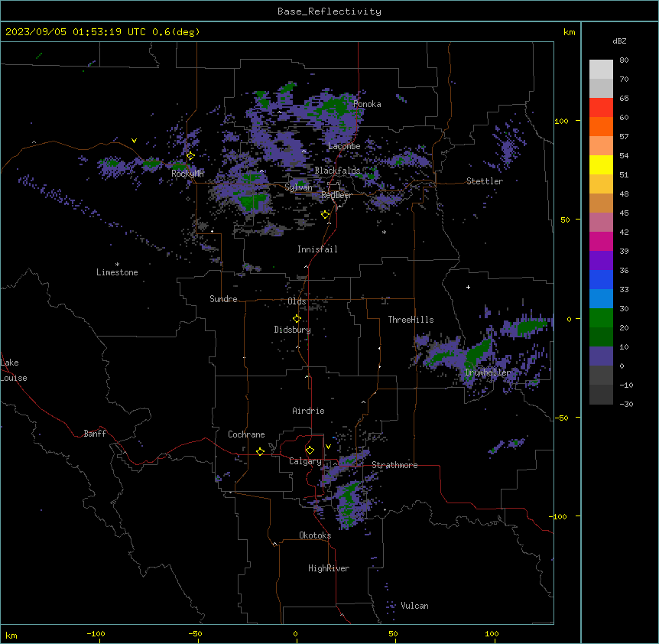The width and height of the screenshot is (659, 644).
Task: Click the Strathmore town label
Action: pos(394,465)
